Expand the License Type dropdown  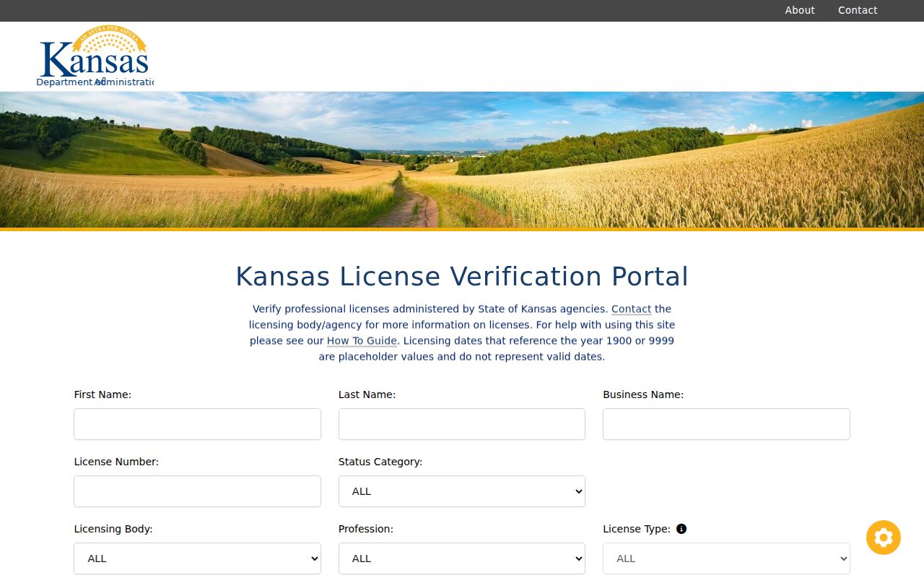pyautogui.click(x=726, y=558)
